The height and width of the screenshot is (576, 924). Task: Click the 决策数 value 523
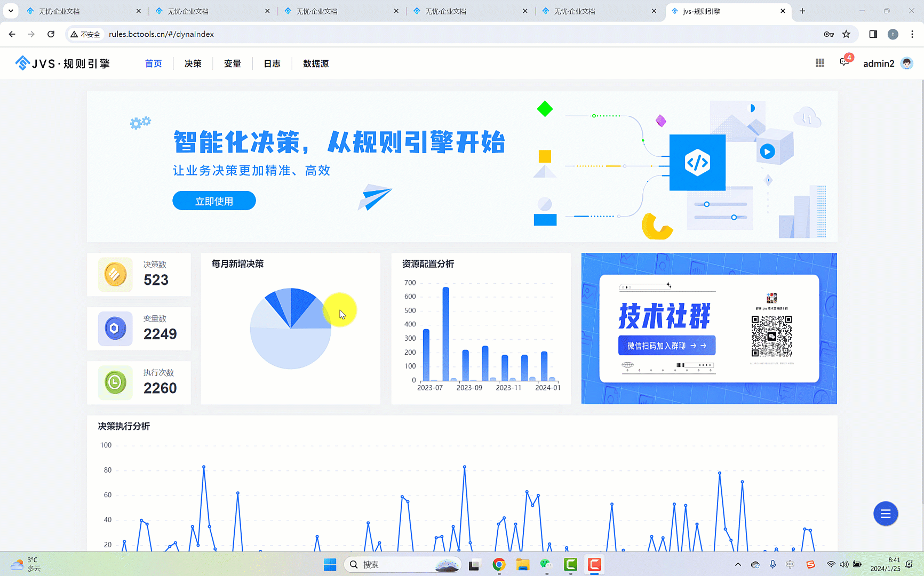click(156, 280)
